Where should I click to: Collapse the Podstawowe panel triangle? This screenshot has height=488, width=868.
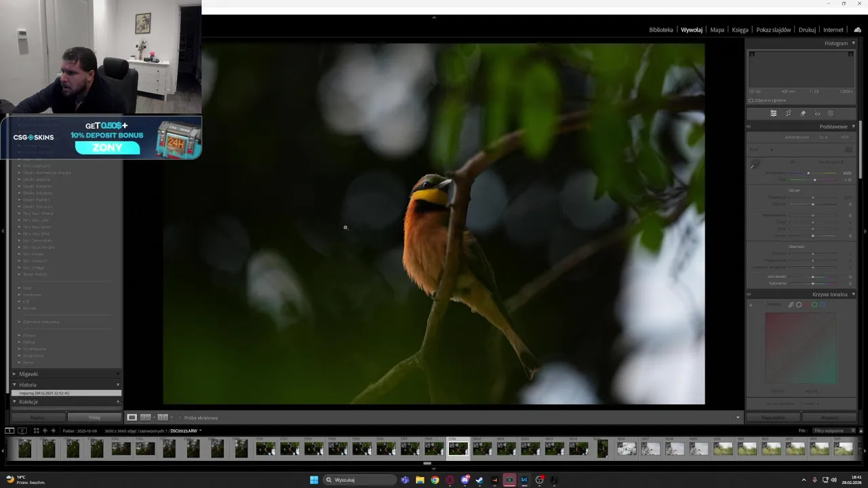[x=854, y=127]
